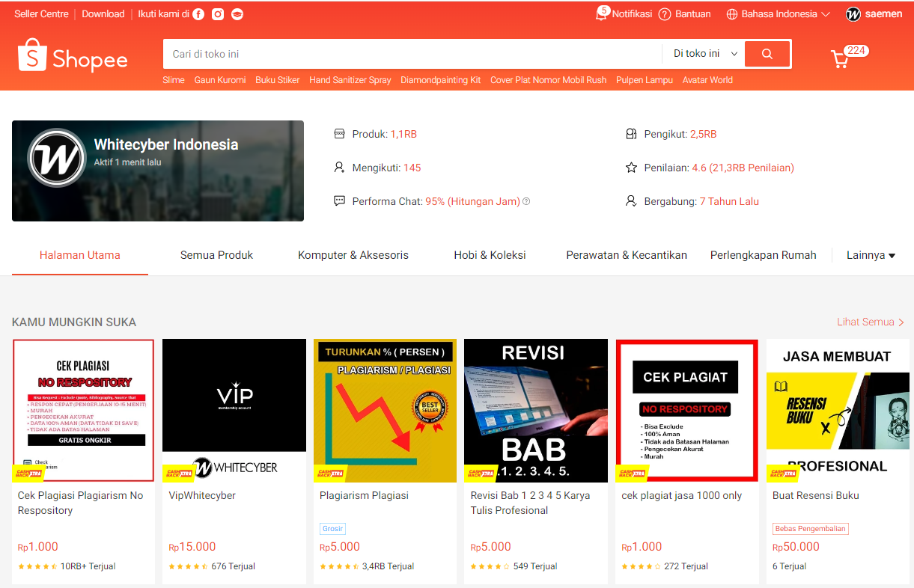Click the Download link
This screenshot has width=914, height=588.
[x=103, y=14]
